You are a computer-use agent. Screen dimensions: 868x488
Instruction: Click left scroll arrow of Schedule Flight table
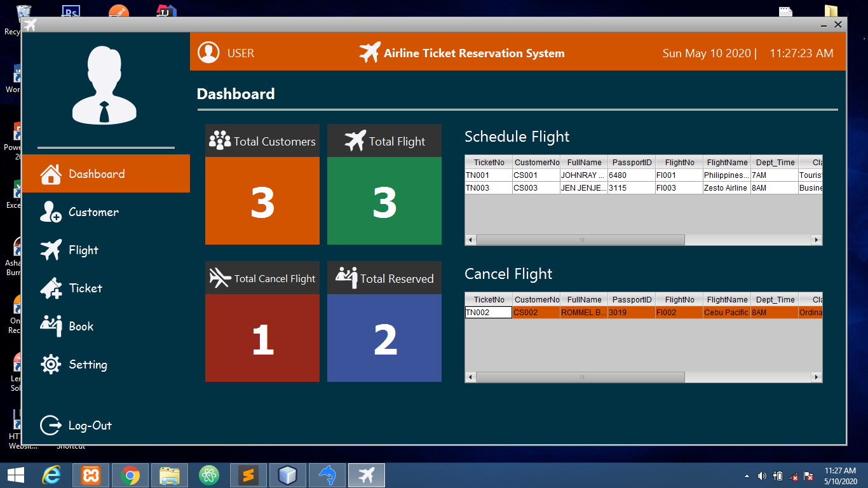click(x=471, y=240)
